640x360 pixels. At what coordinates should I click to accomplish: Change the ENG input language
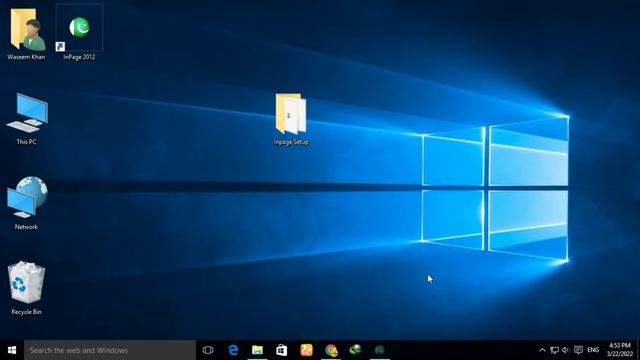[x=593, y=350]
